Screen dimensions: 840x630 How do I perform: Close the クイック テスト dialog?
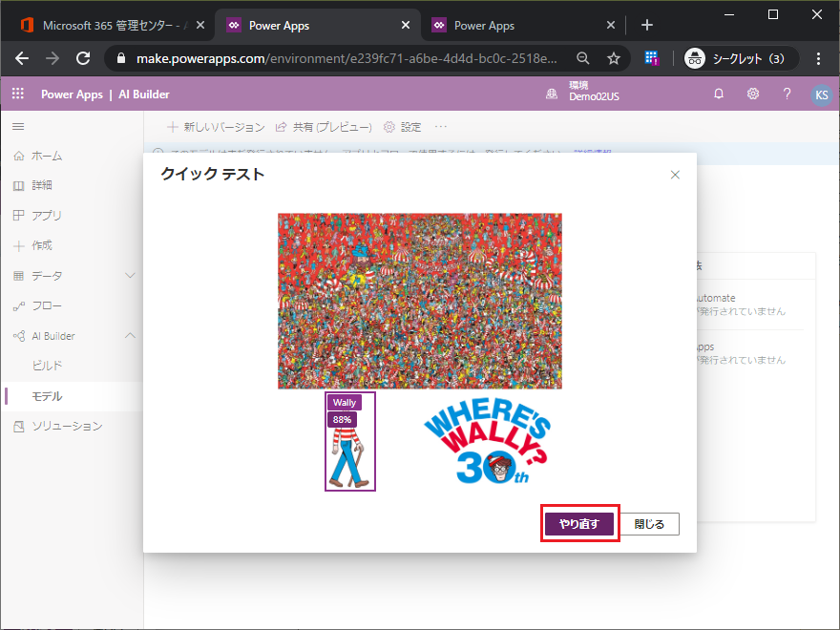[675, 175]
